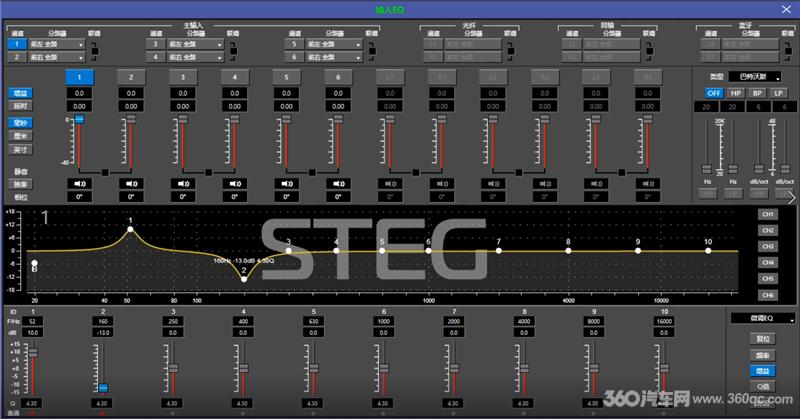This screenshot has height=419, width=800.
Task: Select EQ node 1 on the curve
Action: point(130,229)
